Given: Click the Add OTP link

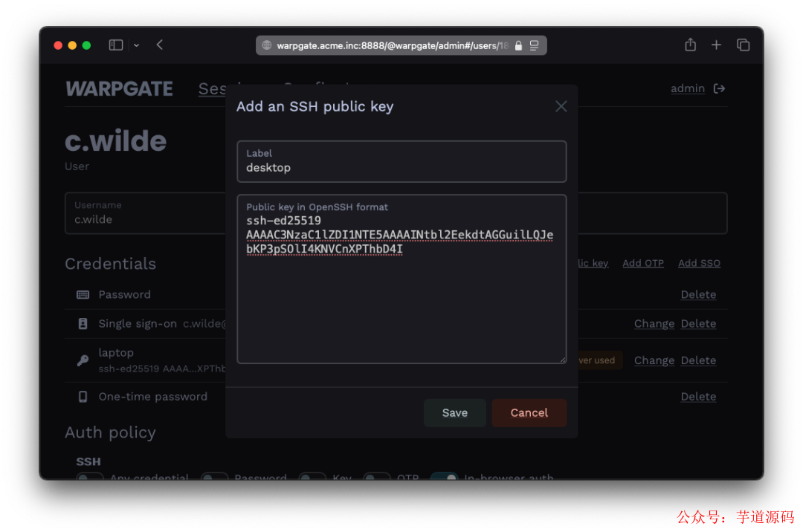Looking at the screenshot, I should tap(642, 263).
